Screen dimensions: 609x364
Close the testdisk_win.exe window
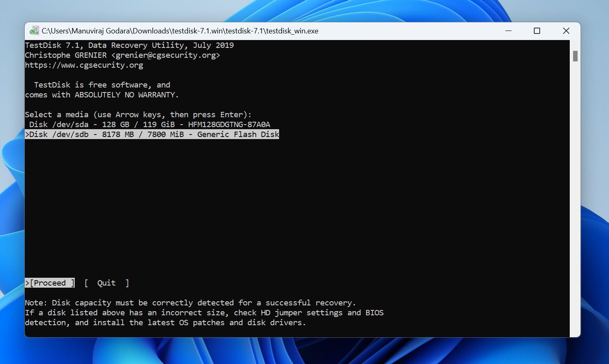(x=566, y=31)
